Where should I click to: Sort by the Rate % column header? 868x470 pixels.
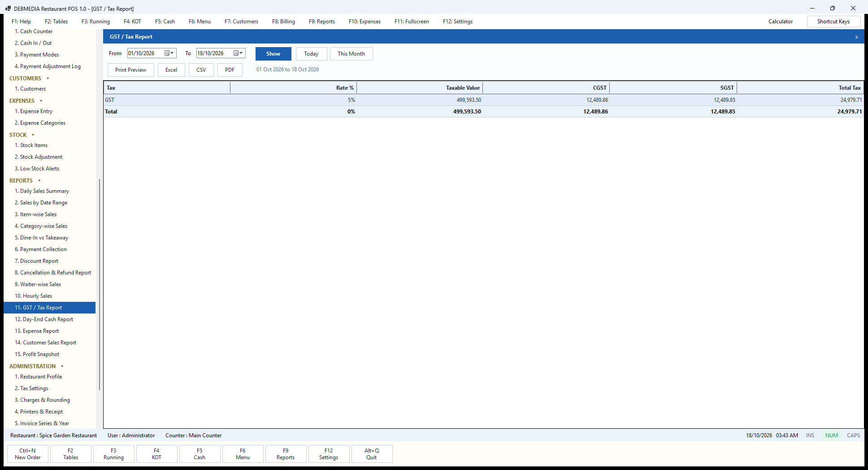coord(293,88)
